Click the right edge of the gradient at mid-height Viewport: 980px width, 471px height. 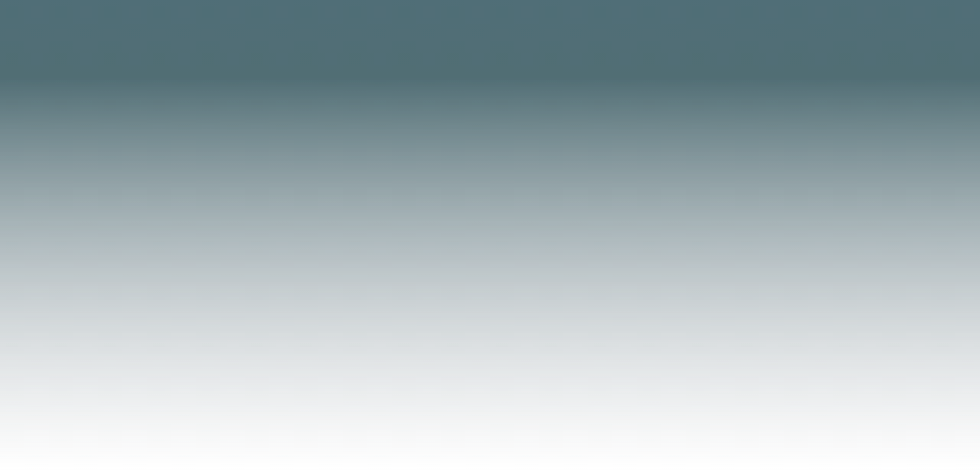[977, 235]
